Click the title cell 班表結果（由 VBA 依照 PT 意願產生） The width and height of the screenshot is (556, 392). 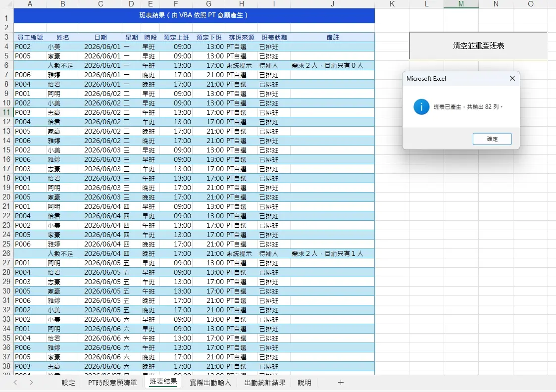194,16
